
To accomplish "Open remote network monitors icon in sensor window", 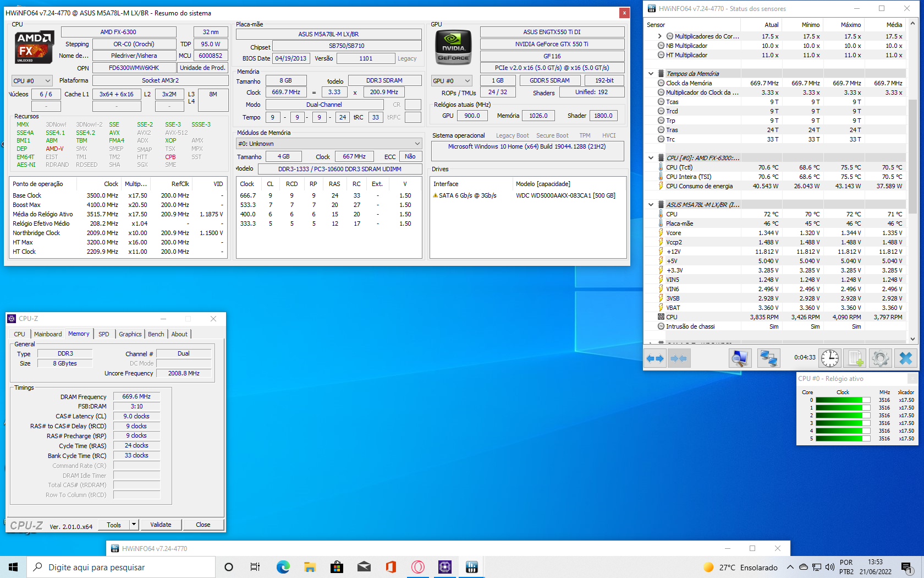I will [768, 358].
